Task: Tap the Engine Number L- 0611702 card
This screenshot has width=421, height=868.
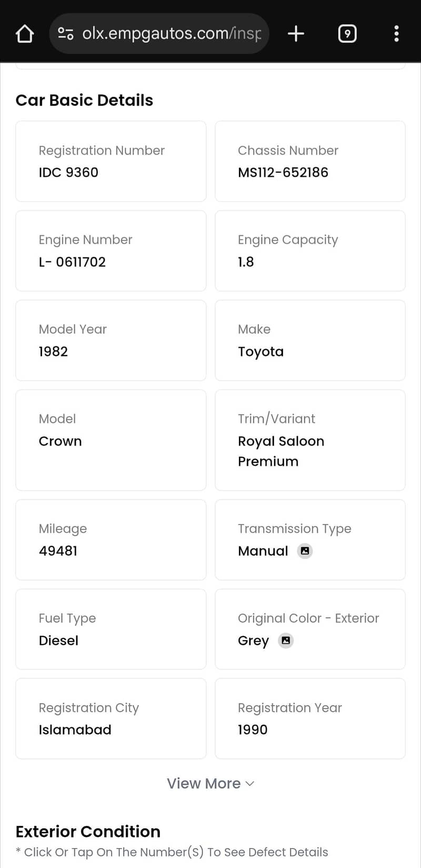Action: coord(111,250)
